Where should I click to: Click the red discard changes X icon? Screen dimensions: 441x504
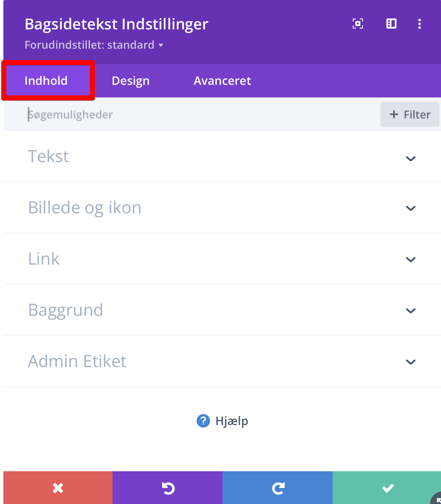(58, 488)
